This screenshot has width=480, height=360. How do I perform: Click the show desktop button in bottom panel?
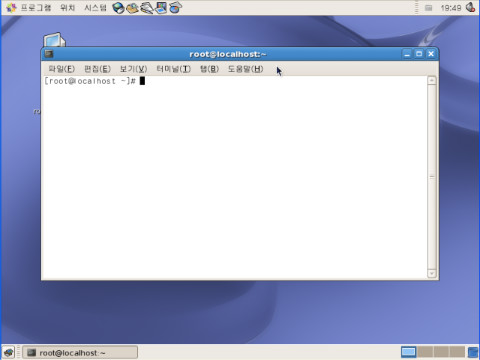[8, 352]
